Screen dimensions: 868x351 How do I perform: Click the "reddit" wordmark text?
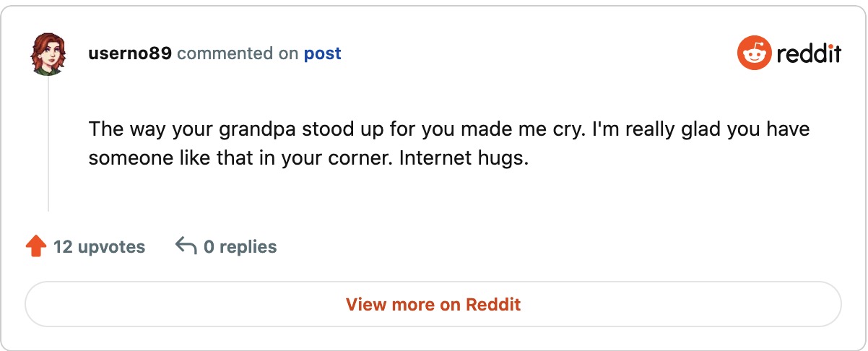809,54
